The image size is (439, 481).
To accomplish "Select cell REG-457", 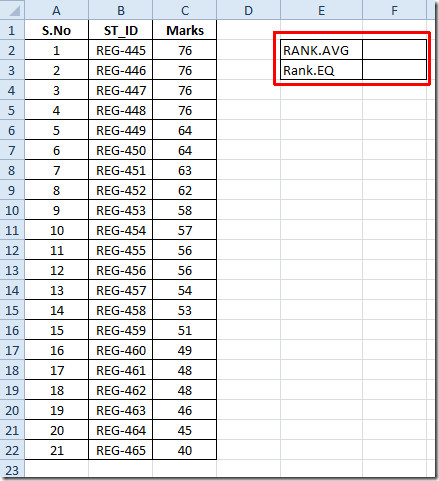I will point(120,290).
